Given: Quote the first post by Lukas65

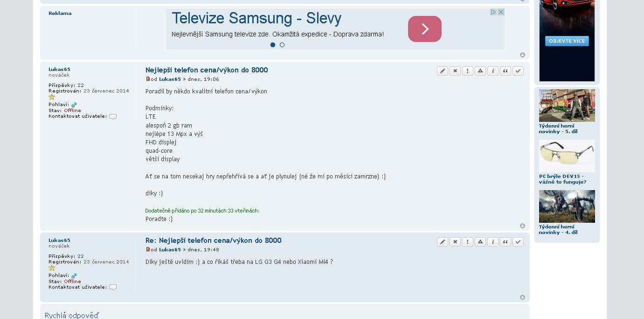Looking at the screenshot, I should (506, 71).
